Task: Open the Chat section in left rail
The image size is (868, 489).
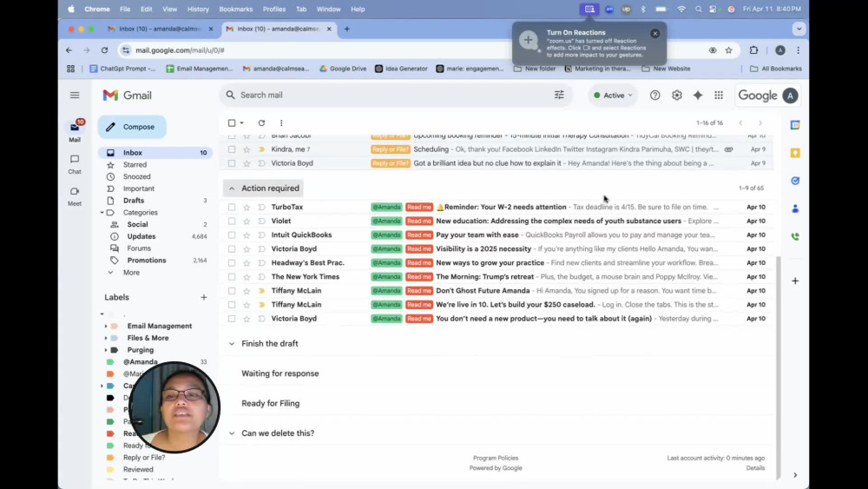Action: [x=75, y=164]
